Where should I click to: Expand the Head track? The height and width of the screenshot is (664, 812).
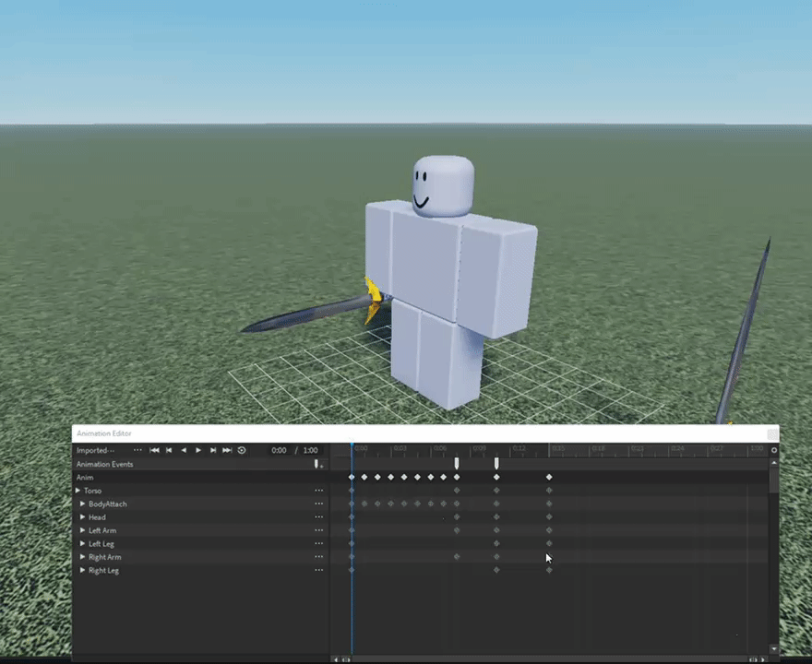tap(82, 517)
